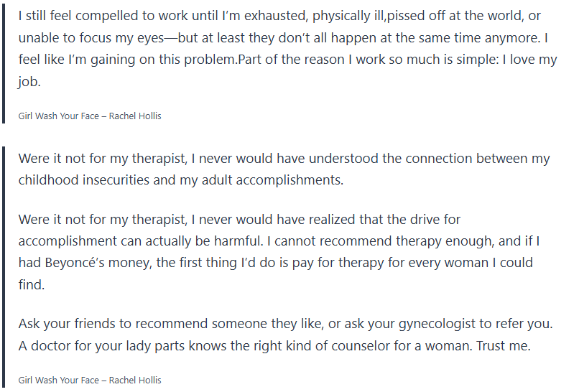
Task: Click the last Girl Wash Your Face citation
Action: tap(90, 380)
